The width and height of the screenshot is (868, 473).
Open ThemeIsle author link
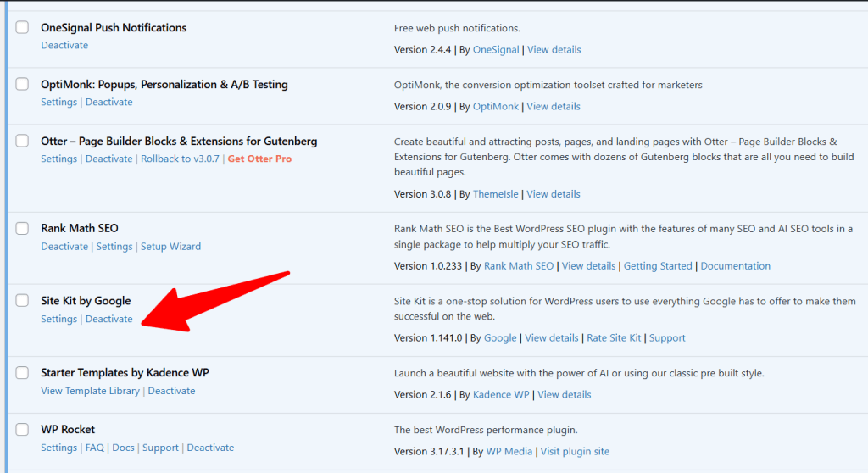(495, 194)
